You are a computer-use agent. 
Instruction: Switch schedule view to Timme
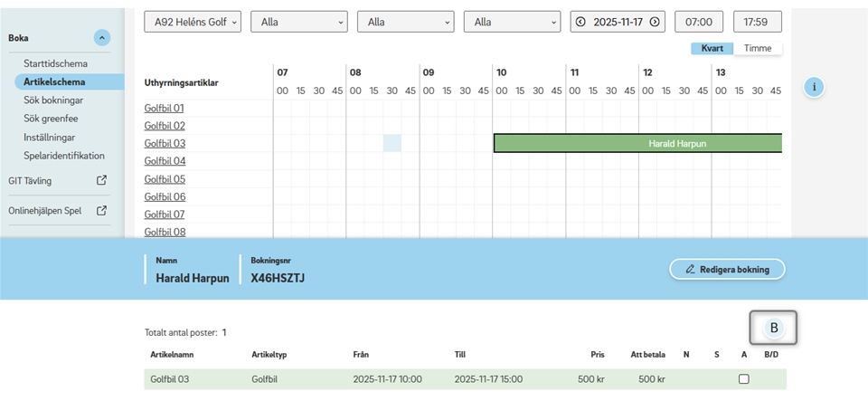coord(758,48)
